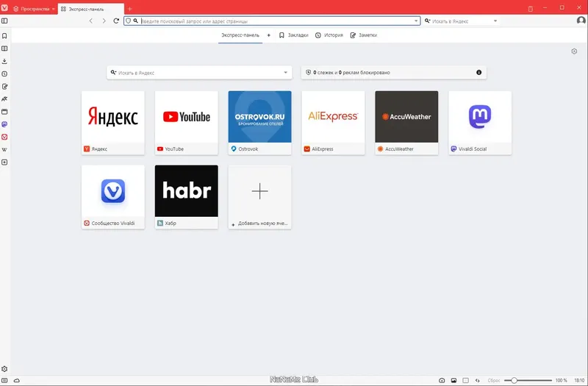The width and height of the screenshot is (588, 386).
Task: Click tab tiling icon in status bar
Action: (x=466, y=380)
